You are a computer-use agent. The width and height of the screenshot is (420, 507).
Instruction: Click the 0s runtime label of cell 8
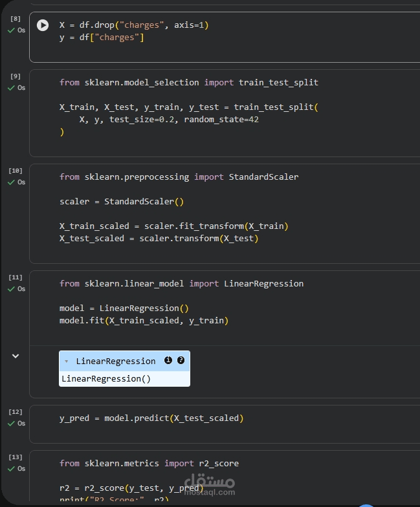(x=21, y=30)
